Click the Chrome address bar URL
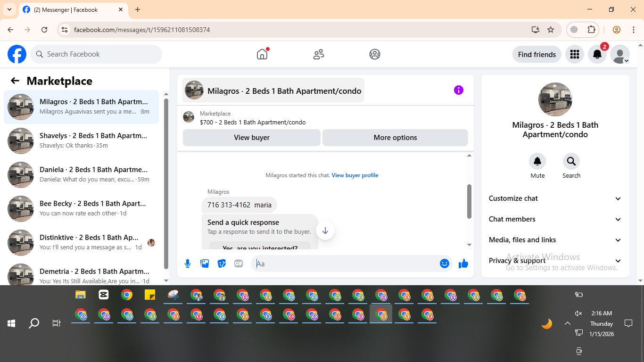 pos(142,30)
